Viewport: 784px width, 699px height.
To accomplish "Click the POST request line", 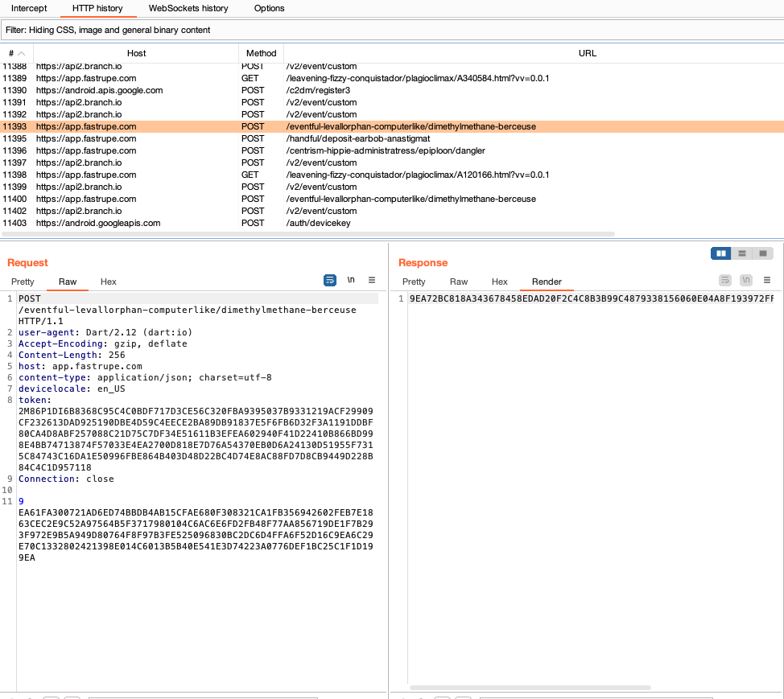I will 188,310.
